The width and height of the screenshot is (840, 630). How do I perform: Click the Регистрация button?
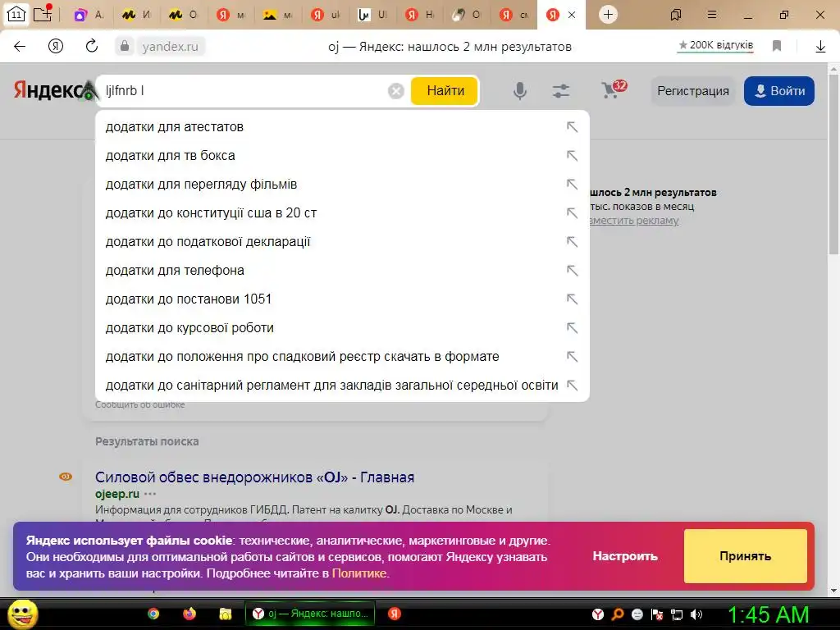[x=692, y=91]
